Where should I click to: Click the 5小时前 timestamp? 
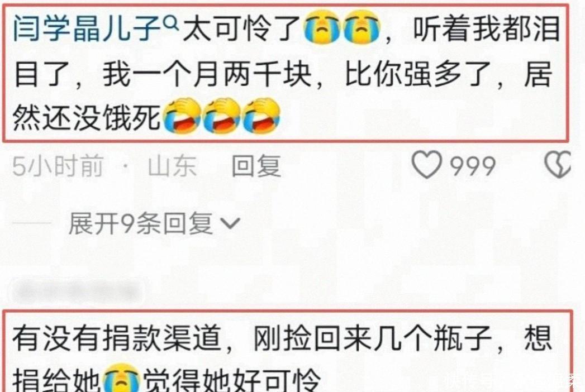(x=58, y=166)
